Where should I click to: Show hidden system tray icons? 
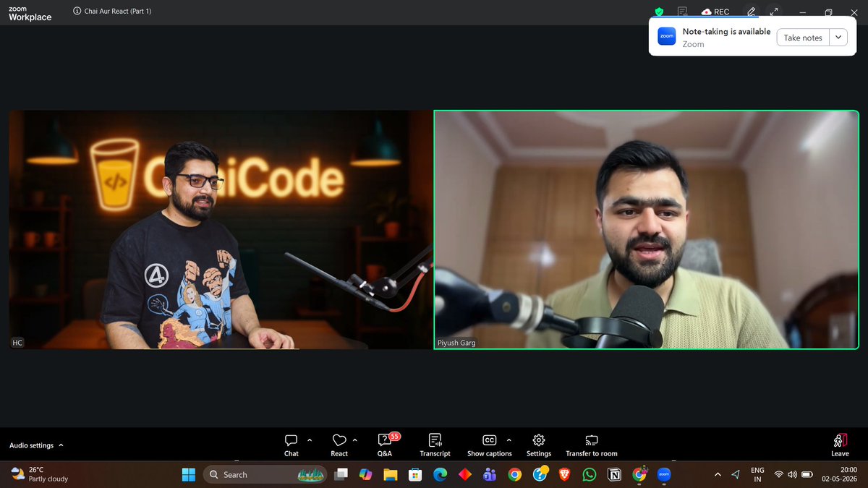point(718,474)
